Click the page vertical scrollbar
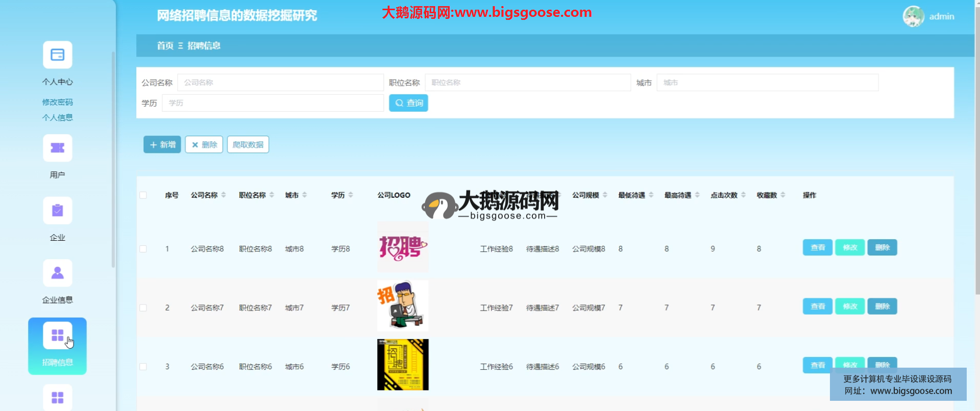 pyautogui.click(x=977, y=153)
